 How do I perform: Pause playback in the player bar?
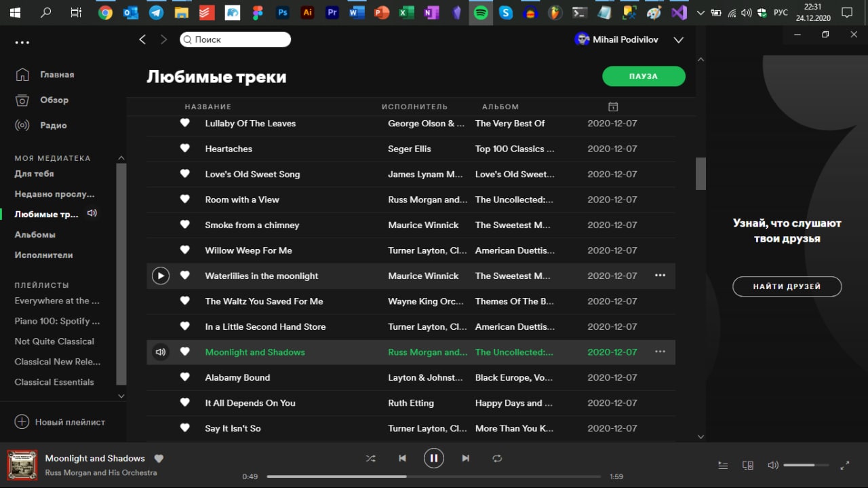pyautogui.click(x=434, y=458)
